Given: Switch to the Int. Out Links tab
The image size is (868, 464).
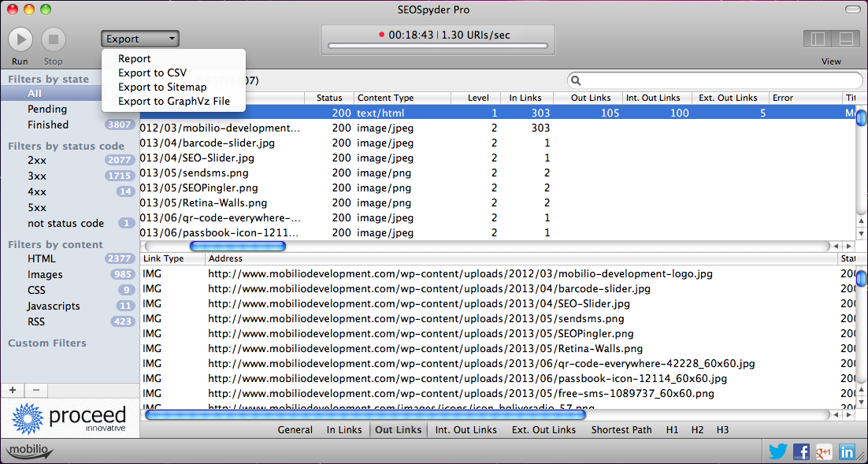Looking at the screenshot, I should pos(466,429).
